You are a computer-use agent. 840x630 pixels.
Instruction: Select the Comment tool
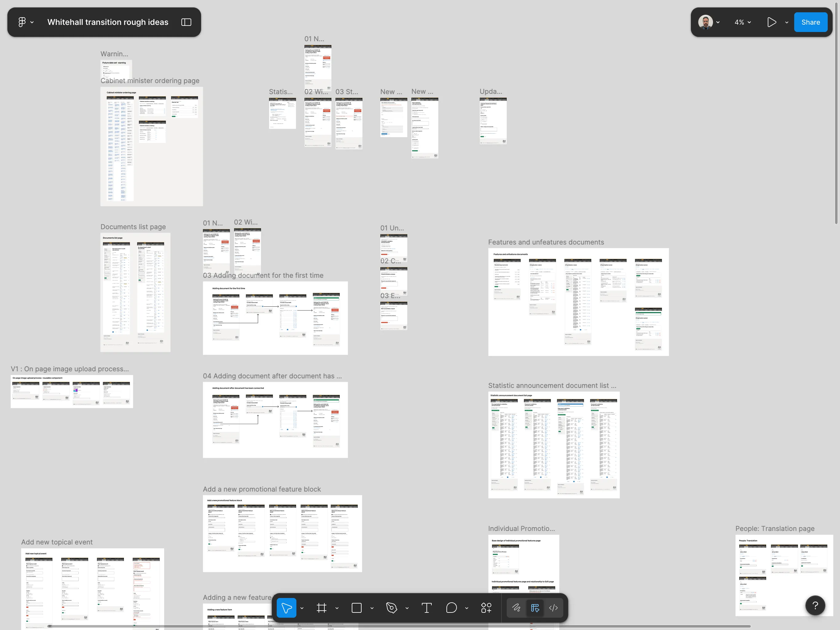pyautogui.click(x=451, y=608)
